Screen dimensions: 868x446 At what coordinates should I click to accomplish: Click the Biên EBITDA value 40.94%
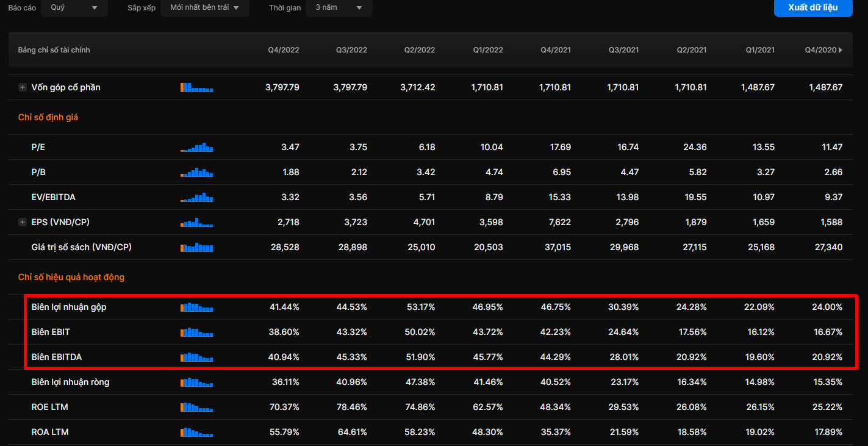click(x=284, y=357)
